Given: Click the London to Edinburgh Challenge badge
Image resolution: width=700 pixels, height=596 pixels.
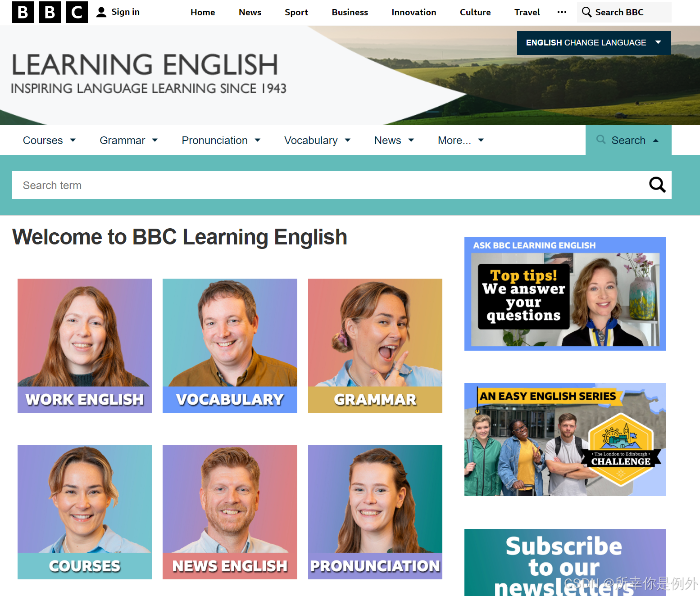Looking at the screenshot, I should [621, 449].
